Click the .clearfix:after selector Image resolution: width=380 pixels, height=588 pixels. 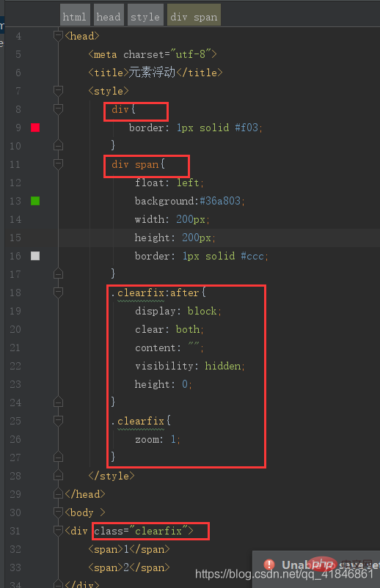coord(155,293)
